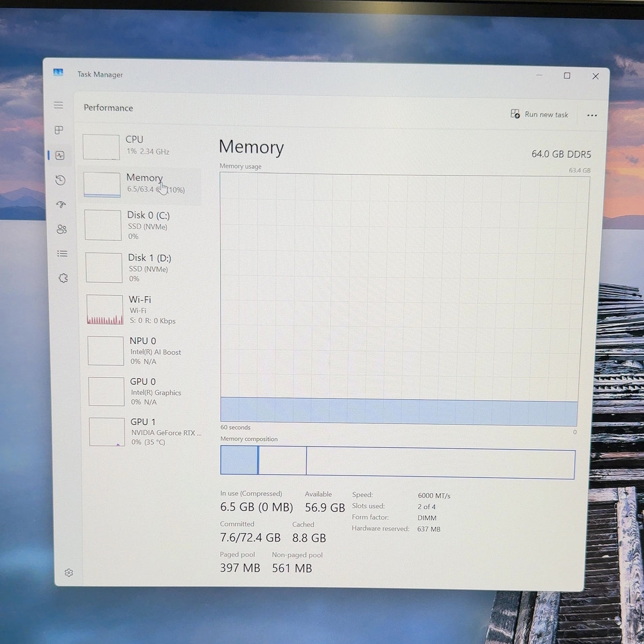Select GPU 0 Intel Graphics item
The height and width of the screenshot is (644, 644).
tap(146, 392)
